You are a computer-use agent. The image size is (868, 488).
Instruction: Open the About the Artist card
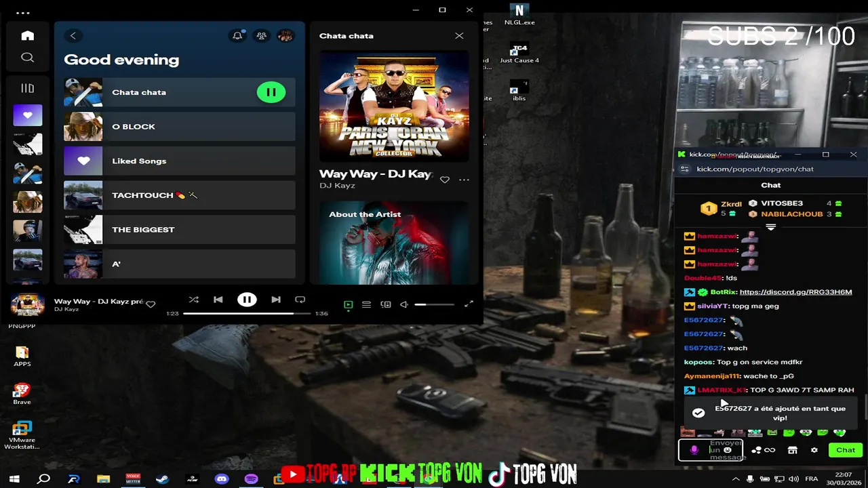394,243
